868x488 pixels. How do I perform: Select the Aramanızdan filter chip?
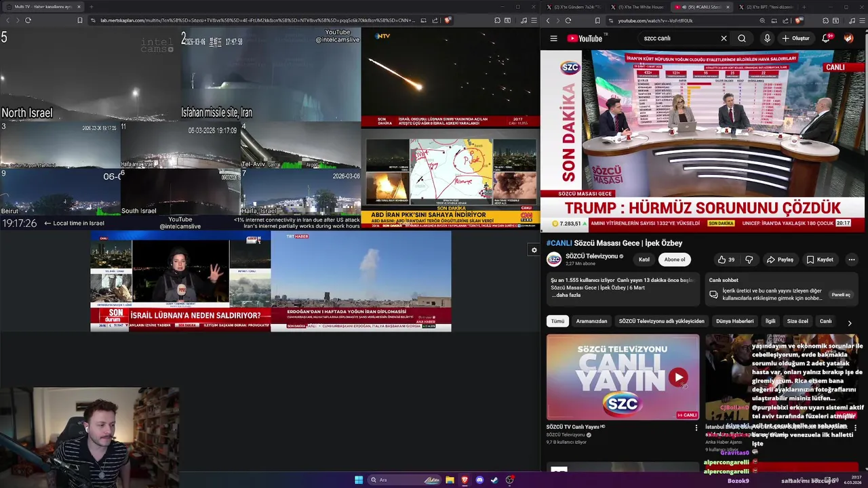coord(591,321)
